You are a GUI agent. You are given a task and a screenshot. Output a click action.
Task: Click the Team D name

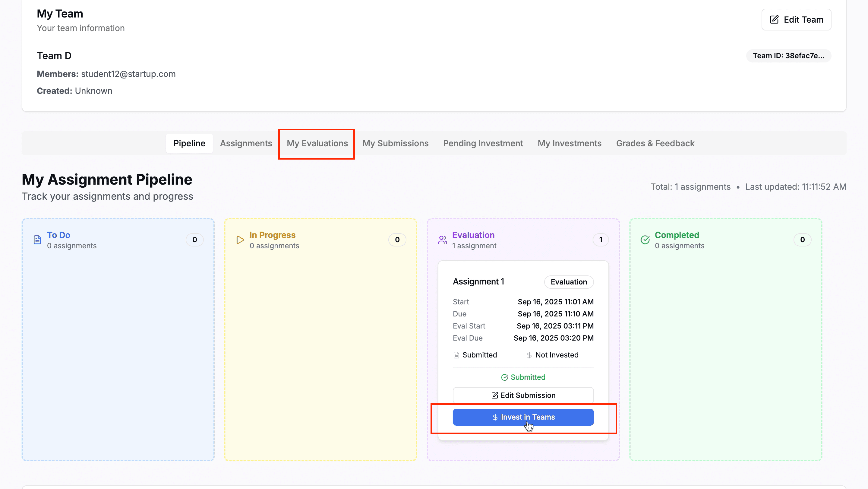tap(54, 56)
